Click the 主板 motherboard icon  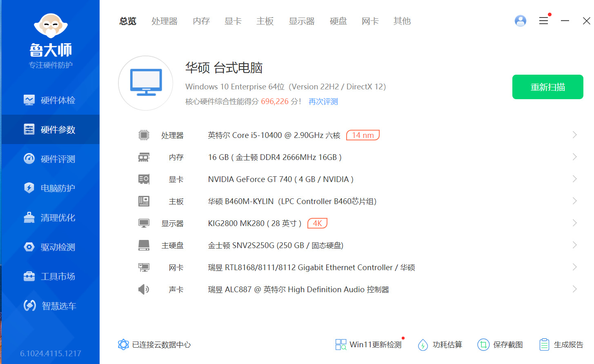pos(144,201)
